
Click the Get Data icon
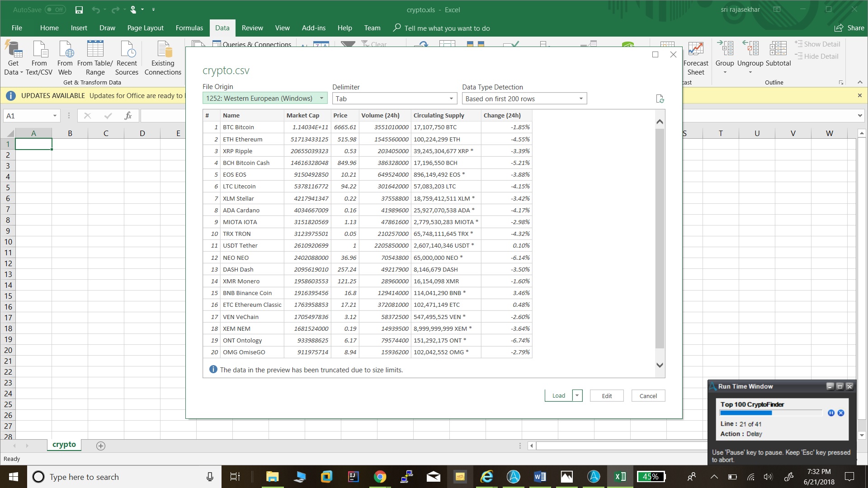13,51
